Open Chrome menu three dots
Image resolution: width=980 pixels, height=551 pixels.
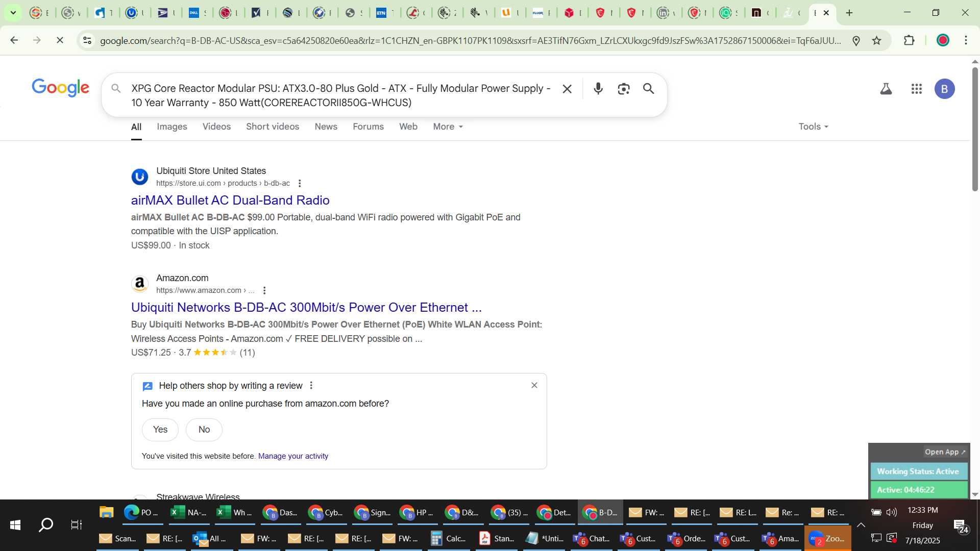[966, 40]
